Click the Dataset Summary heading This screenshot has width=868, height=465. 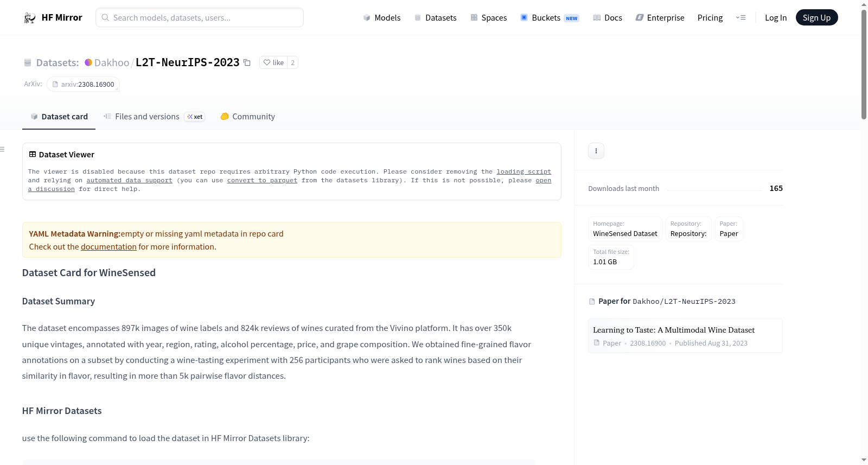[59, 301]
